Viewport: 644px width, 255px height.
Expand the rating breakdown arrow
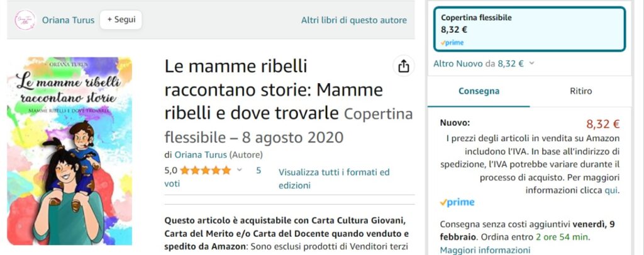point(240,170)
